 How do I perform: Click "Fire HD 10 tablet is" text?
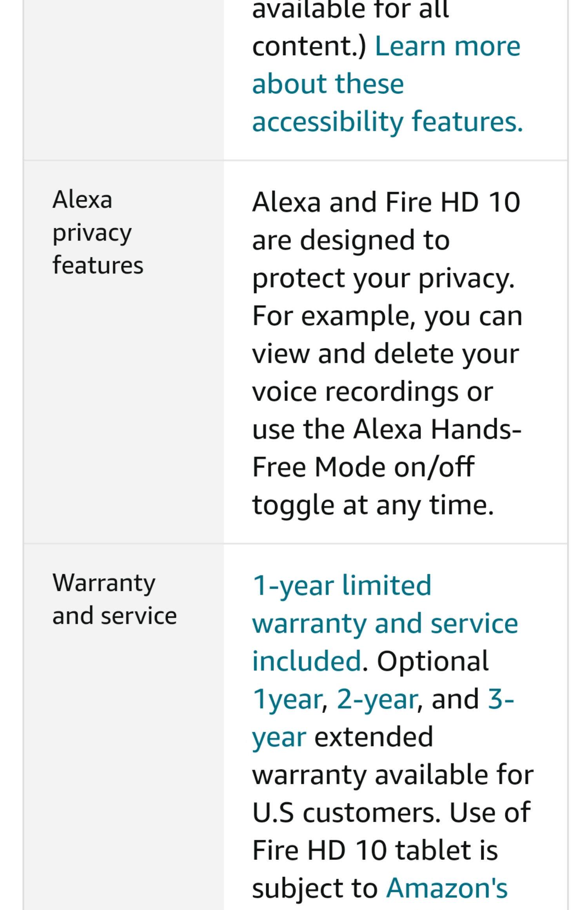click(x=375, y=850)
